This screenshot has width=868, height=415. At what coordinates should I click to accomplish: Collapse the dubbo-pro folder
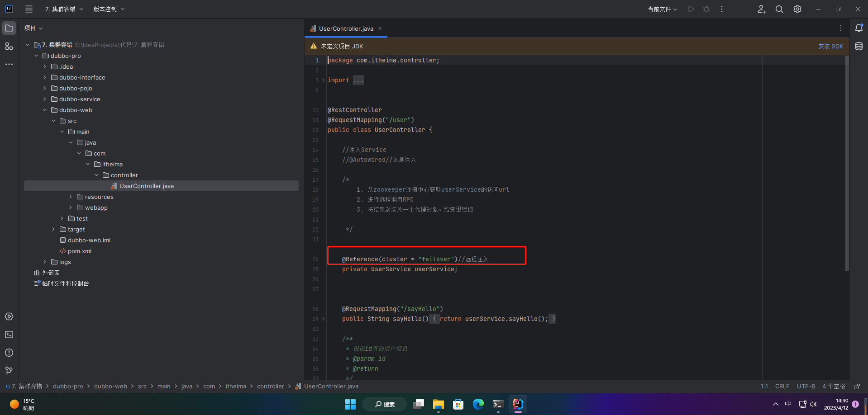pyautogui.click(x=36, y=56)
